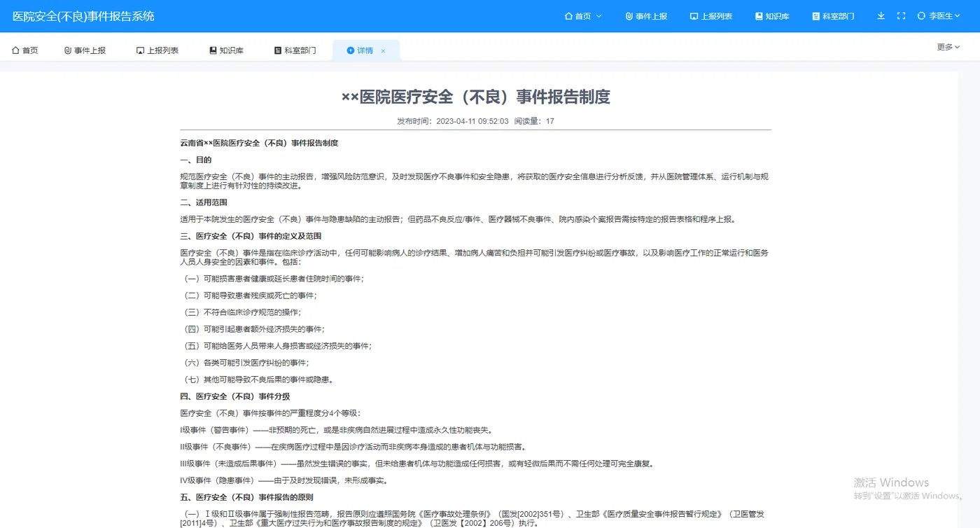Open 科室部门 in the blue header navigation
The width and height of the screenshot is (980, 528).
pyautogui.click(x=833, y=16)
